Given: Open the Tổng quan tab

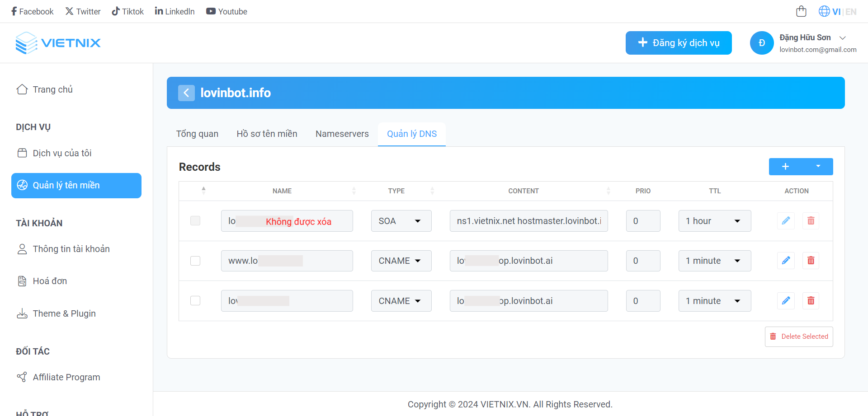Looking at the screenshot, I should tap(197, 134).
